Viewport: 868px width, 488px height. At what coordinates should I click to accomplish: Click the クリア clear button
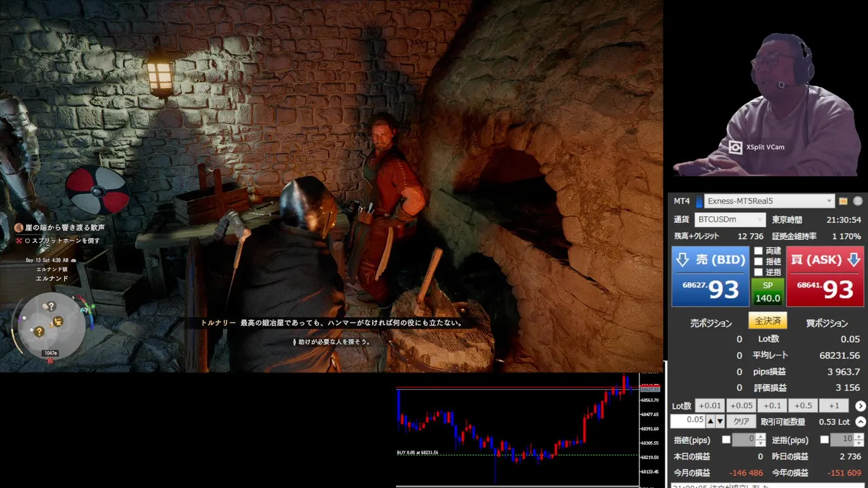click(741, 422)
